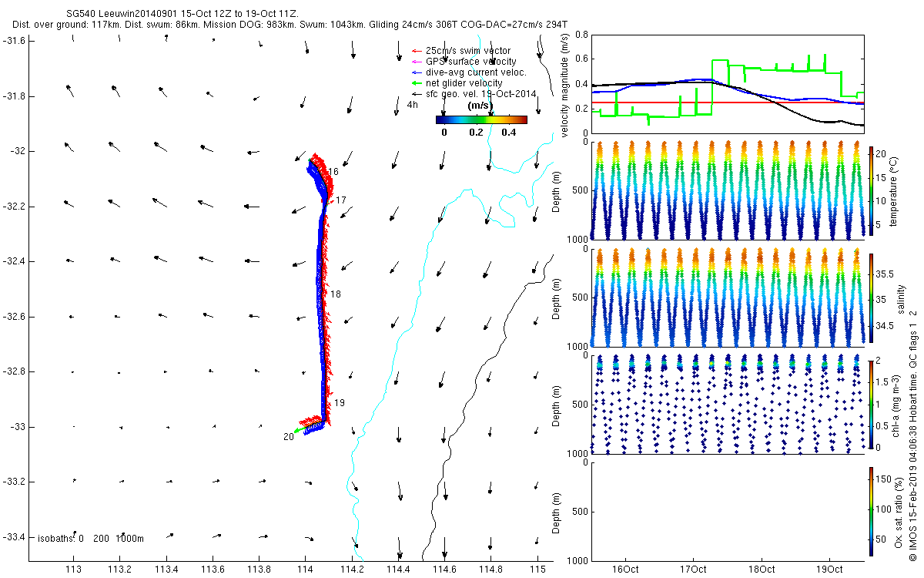
Task: Click the 113.6 longitude tick label
Action: [x=213, y=571]
